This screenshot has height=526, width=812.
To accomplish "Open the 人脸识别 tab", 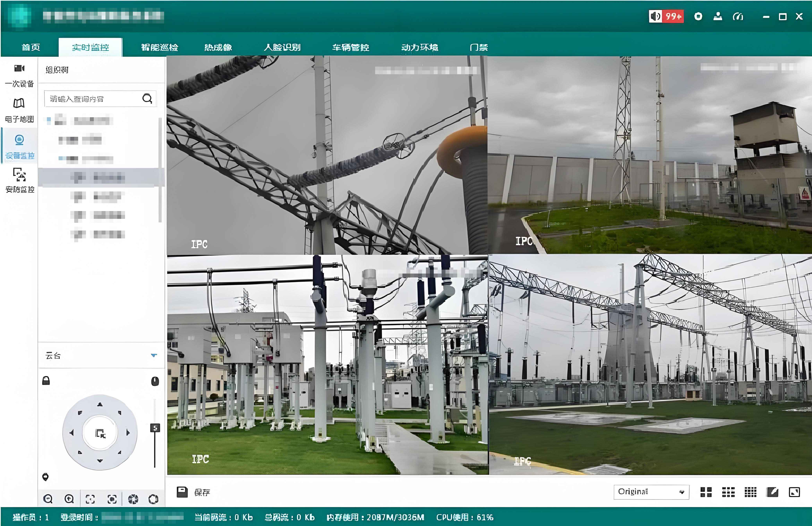I will pos(283,47).
